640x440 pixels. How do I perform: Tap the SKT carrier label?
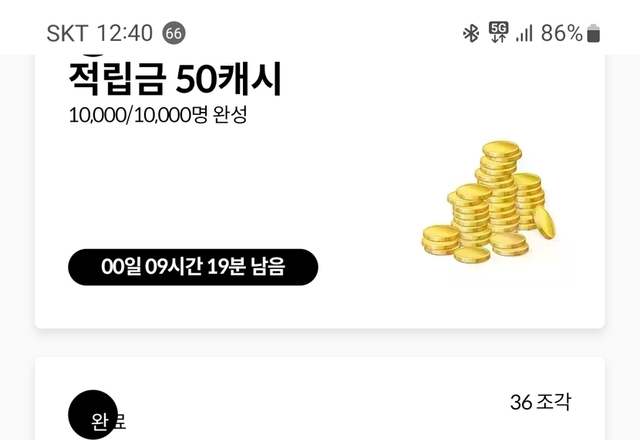tap(67, 33)
